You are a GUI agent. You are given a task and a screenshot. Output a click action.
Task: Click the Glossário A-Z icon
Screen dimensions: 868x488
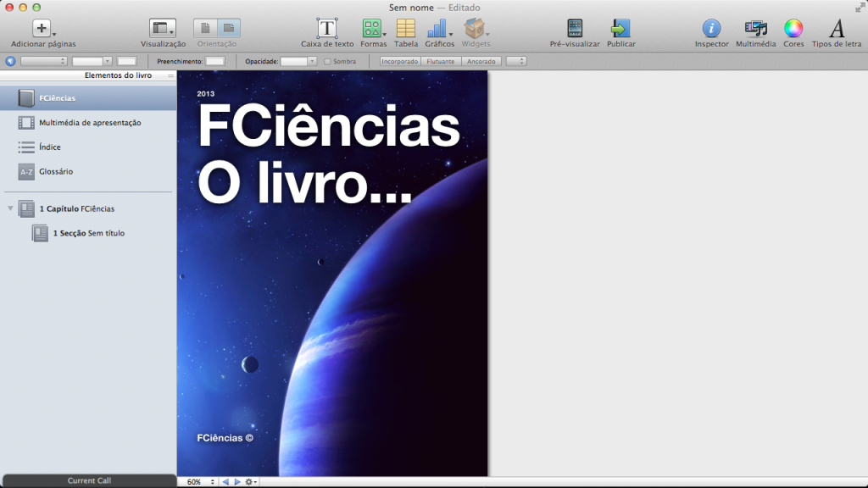click(x=26, y=171)
